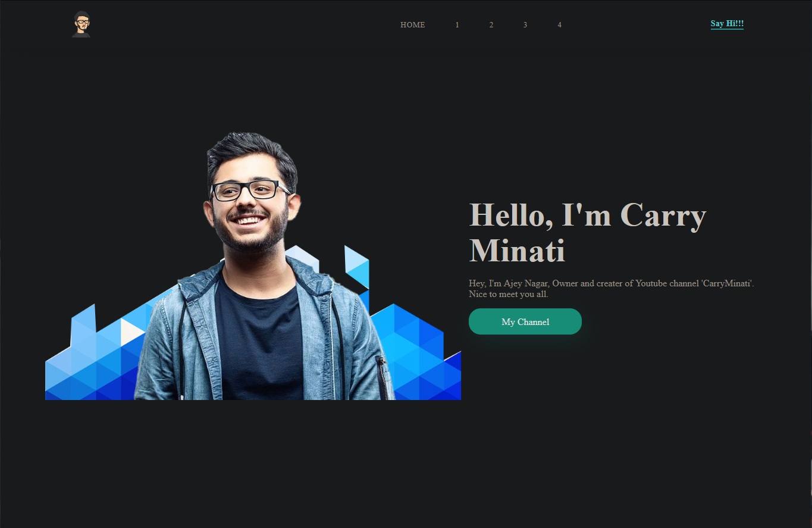Open navigation item labeled 2

(491, 25)
